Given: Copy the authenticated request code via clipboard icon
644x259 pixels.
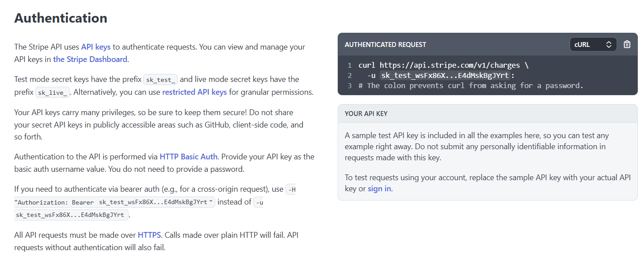Looking at the screenshot, I should click(627, 44).
